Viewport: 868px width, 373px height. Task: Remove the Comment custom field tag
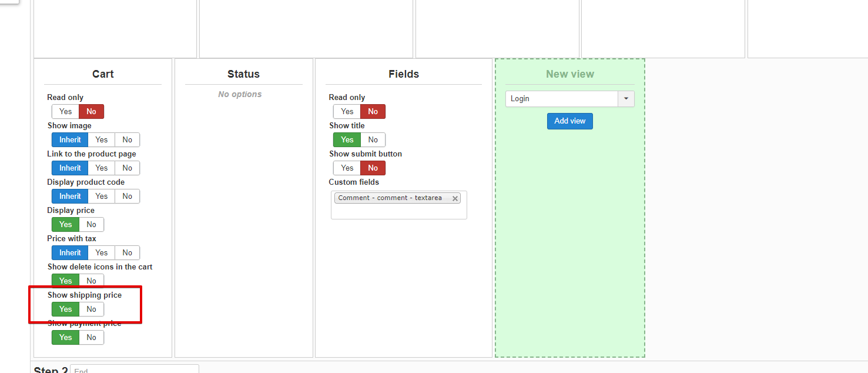pyautogui.click(x=455, y=198)
